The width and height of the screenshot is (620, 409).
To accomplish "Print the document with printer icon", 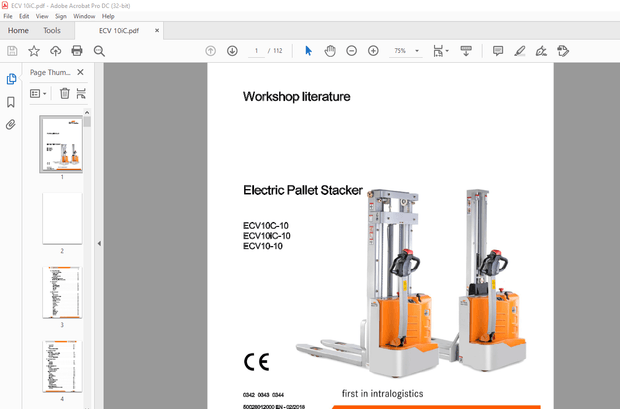I will [x=77, y=51].
